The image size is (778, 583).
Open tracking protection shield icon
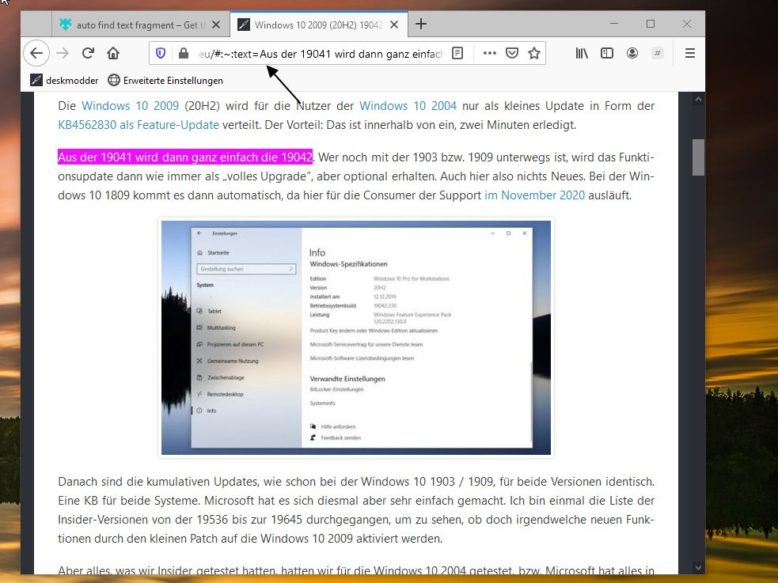(x=160, y=53)
